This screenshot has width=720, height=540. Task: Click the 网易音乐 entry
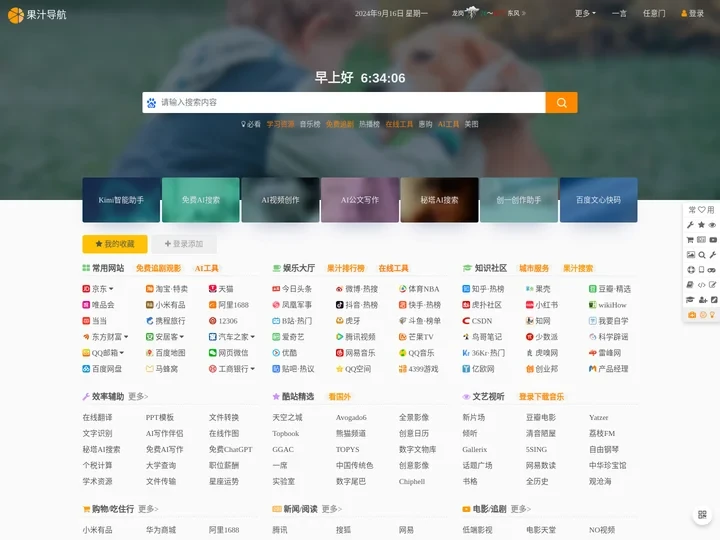pyautogui.click(x=355, y=353)
